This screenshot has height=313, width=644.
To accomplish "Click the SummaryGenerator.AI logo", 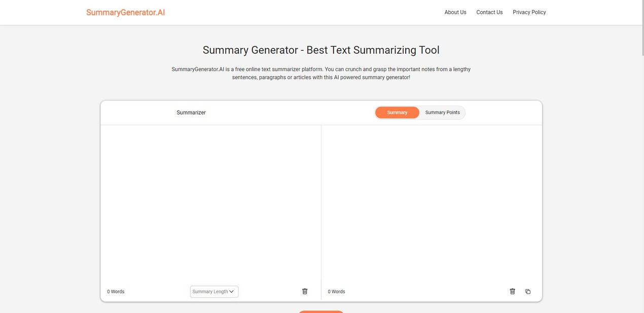I will (x=125, y=11).
